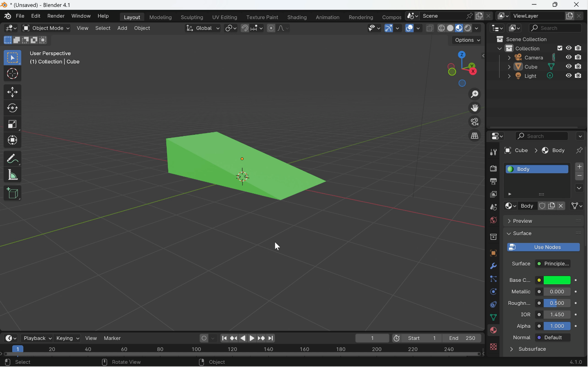
Task: Open the Render menu
Action: coord(56,16)
